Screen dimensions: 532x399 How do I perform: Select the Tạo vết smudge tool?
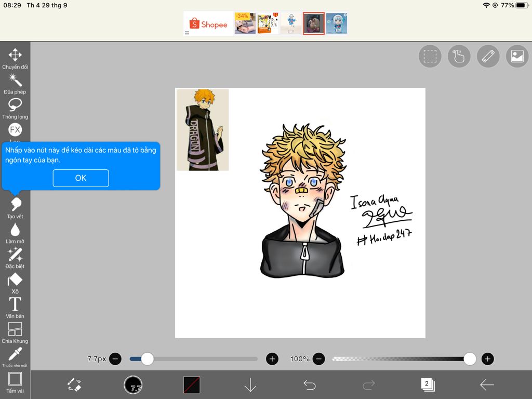[15, 208]
